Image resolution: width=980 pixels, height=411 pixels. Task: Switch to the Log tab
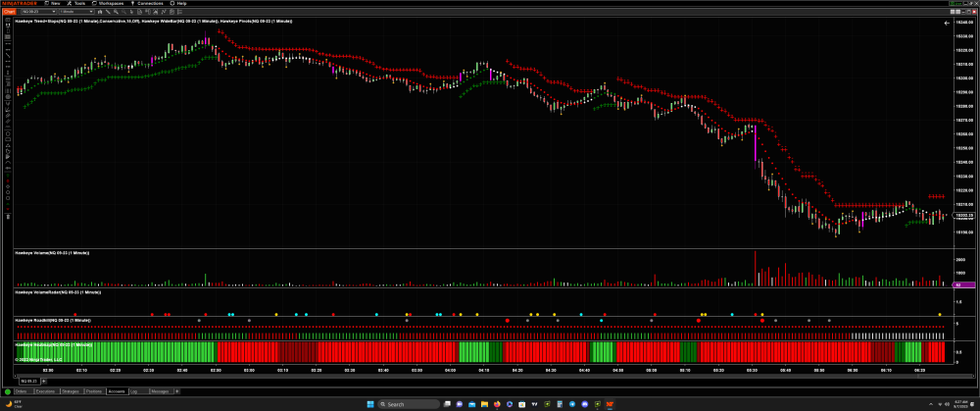pos(133,391)
